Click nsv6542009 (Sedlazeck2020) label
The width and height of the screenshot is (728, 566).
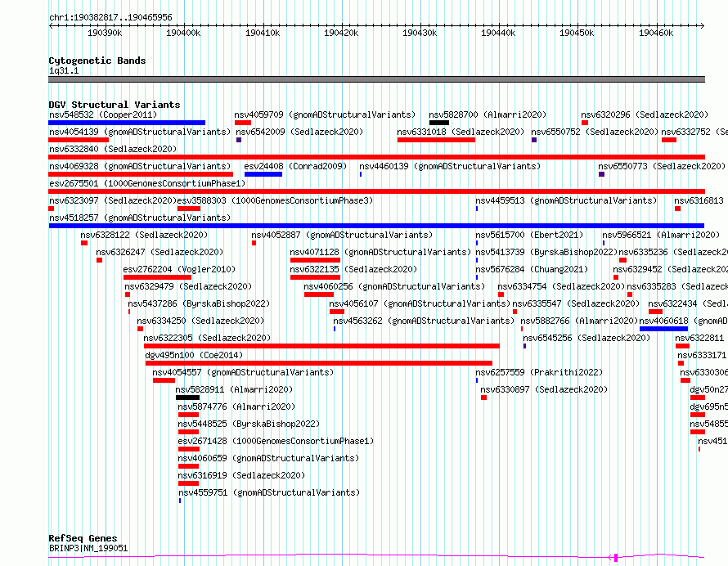(299, 132)
